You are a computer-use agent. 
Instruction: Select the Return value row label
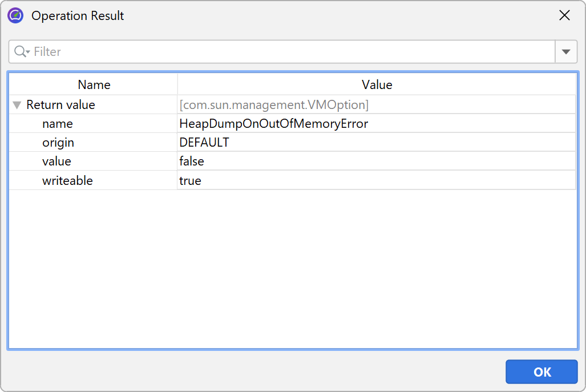[x=60, y=105]
